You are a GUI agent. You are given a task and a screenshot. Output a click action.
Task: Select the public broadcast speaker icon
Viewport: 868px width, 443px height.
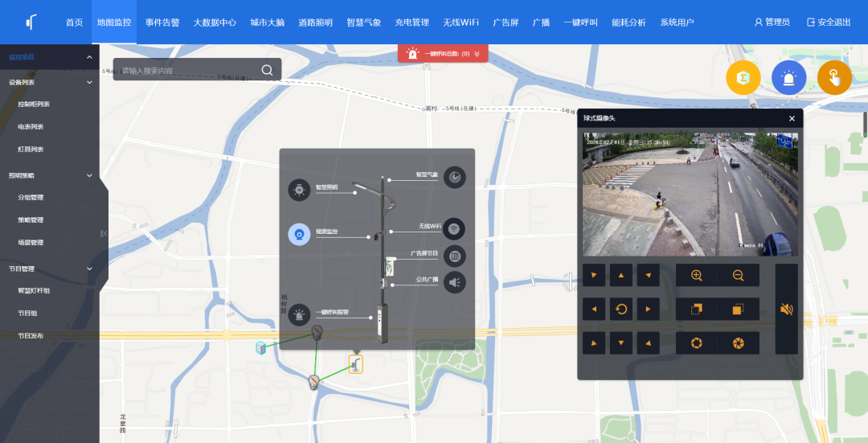pos(454,282)
